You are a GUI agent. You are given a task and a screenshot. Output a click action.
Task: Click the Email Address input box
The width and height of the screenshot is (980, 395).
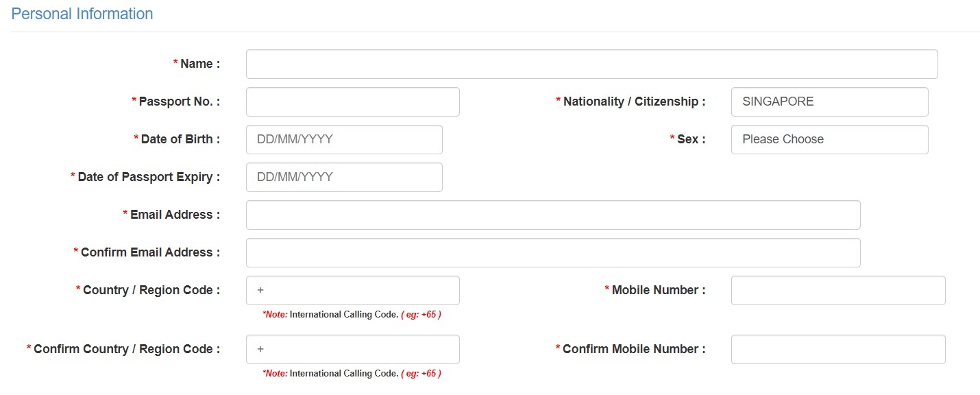pyautogui.click(x=552, y=215)
